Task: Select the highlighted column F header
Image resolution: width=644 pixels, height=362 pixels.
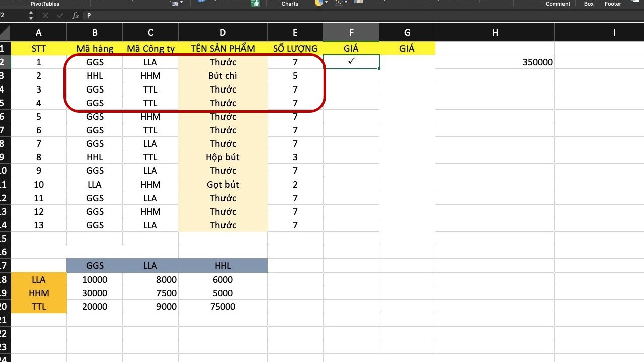Action: click(x=351, y=33)
